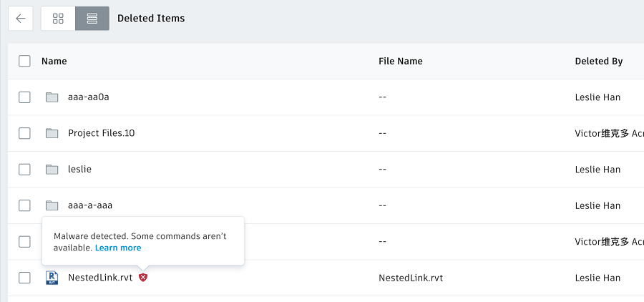Select the Project Files.10 checkbox
The height and width of the screenshot is (302, 644).
point(24,133)
